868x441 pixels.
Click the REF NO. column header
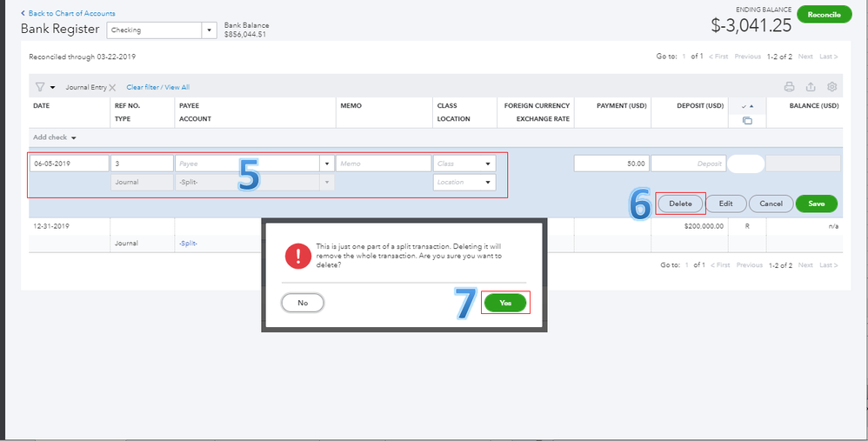point(127,106)
